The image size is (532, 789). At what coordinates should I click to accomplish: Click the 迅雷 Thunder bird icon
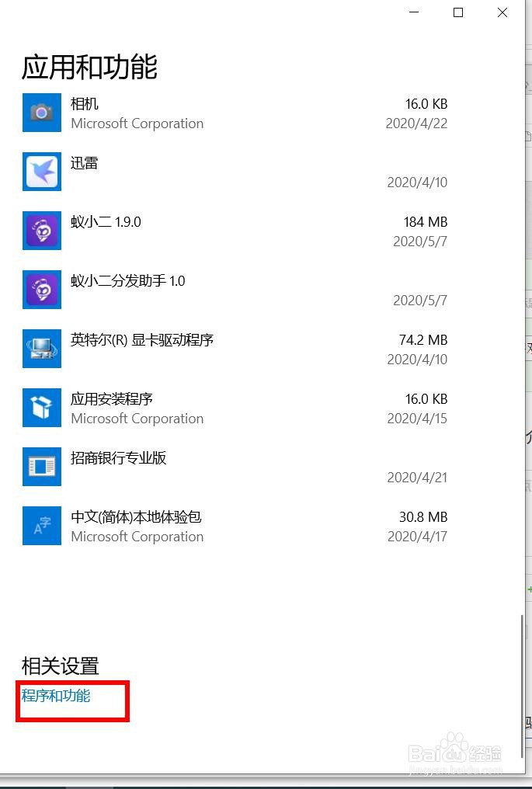click(42, 172)
